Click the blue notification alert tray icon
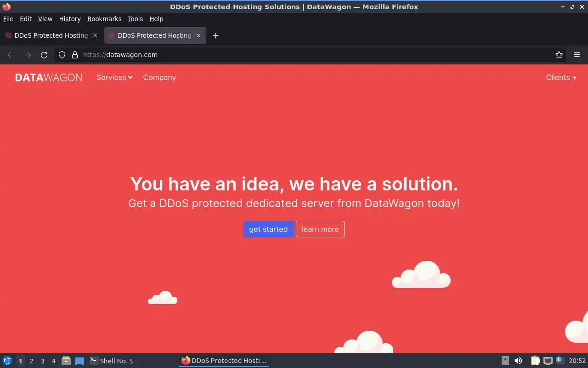This screenshot has width=588, height=368. coord(560,360)
